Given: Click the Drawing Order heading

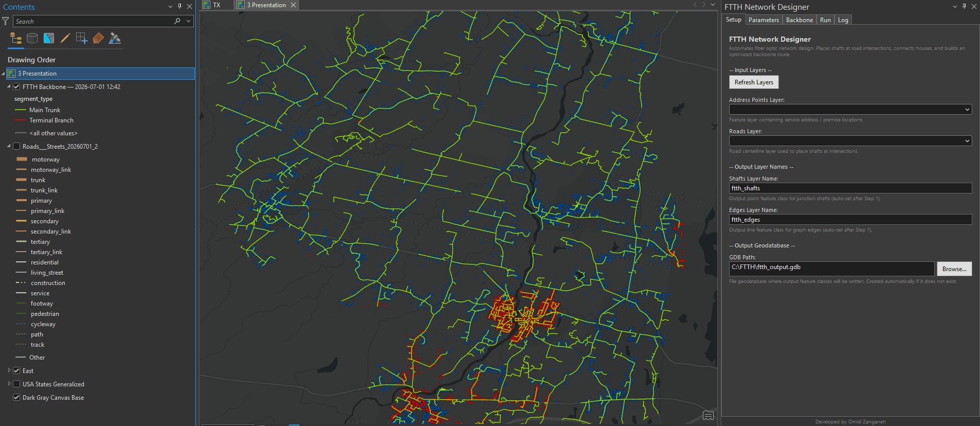Looking at the screenshot, I should [31, 60].
